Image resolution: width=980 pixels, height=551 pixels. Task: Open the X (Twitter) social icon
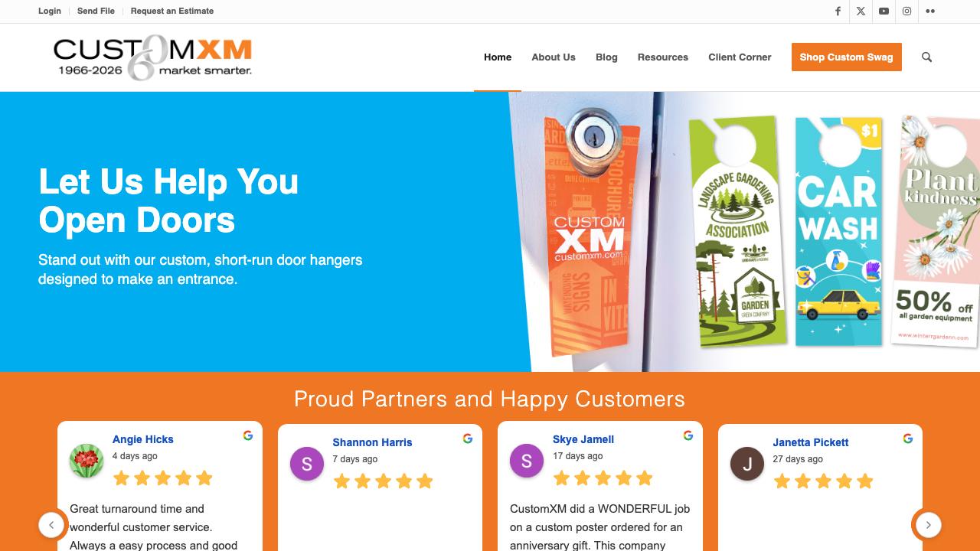[861, 11]
